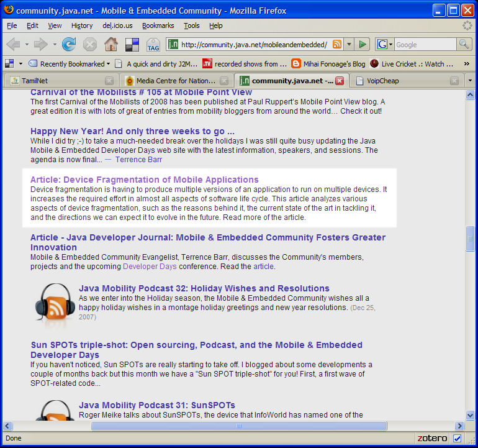Click the horizontal scrollbar thumb

click(x=238, y=426)
